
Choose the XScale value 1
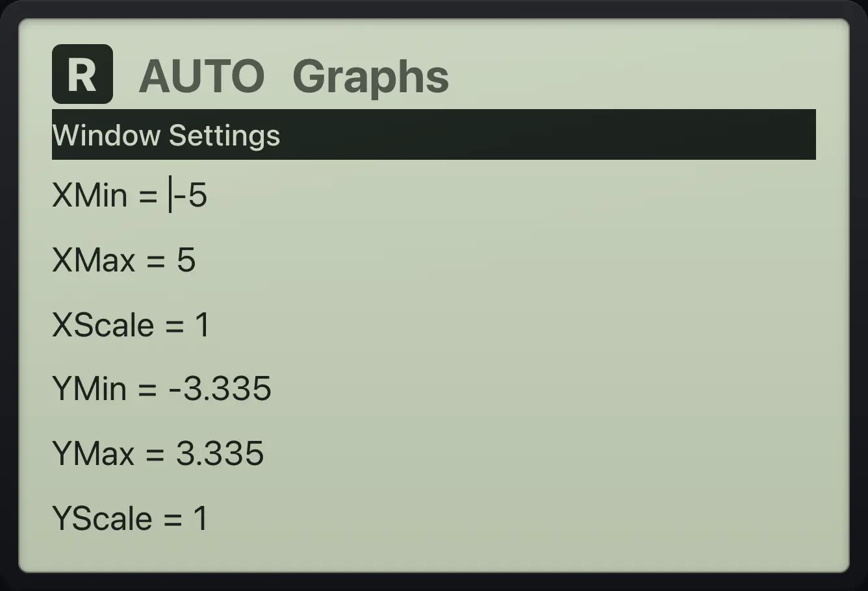coord(202,325)
